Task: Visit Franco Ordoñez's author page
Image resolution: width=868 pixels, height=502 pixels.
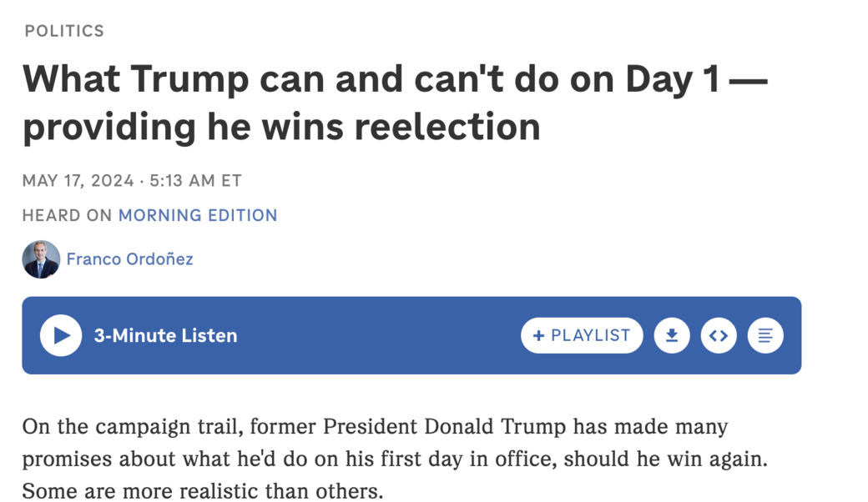Action: pos(130,259)
